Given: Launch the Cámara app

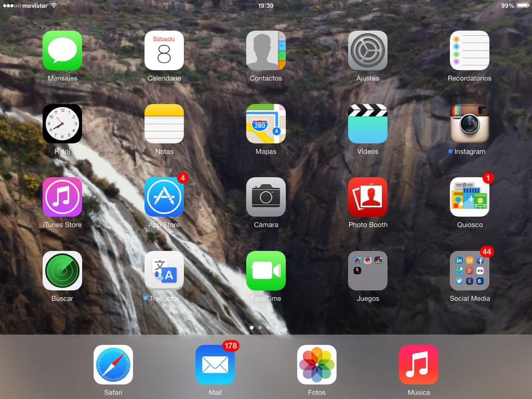Looking at the screenshot, I should [x=266, y=197].
